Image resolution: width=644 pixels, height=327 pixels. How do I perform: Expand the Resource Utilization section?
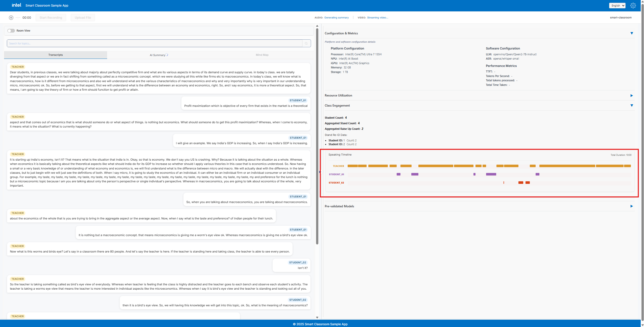coord(631,95)
